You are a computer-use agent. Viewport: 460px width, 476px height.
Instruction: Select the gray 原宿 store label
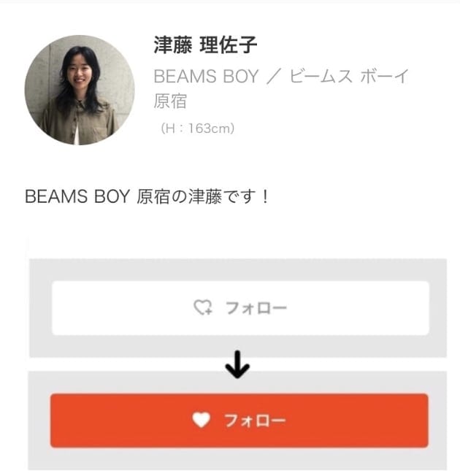point(169,101)
